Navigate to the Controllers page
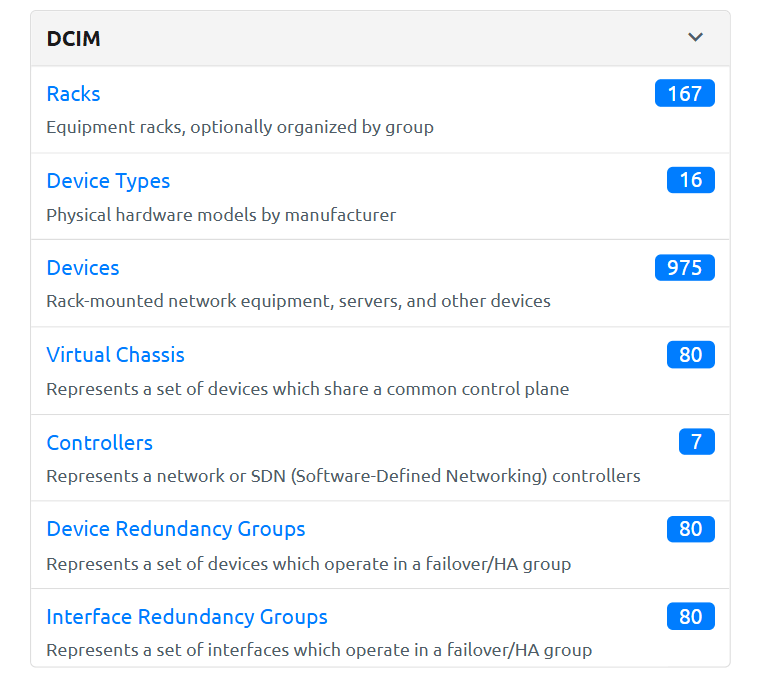Screen dimensions: 760x680 click(x=99, y=442)
